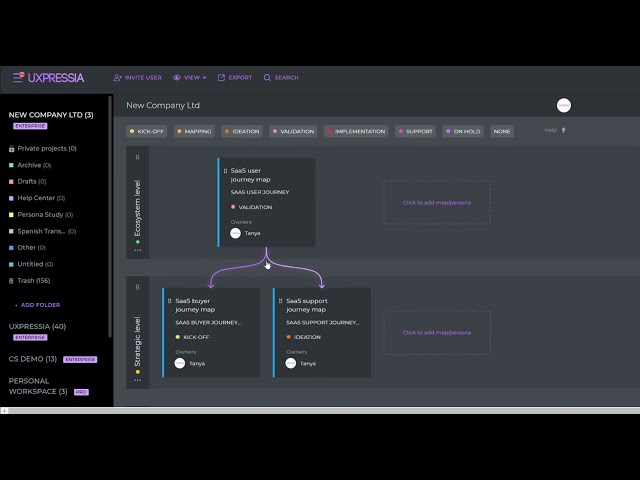Click the SaaS support journey map drag handle
640x480 pixels.
pos(280,301)
